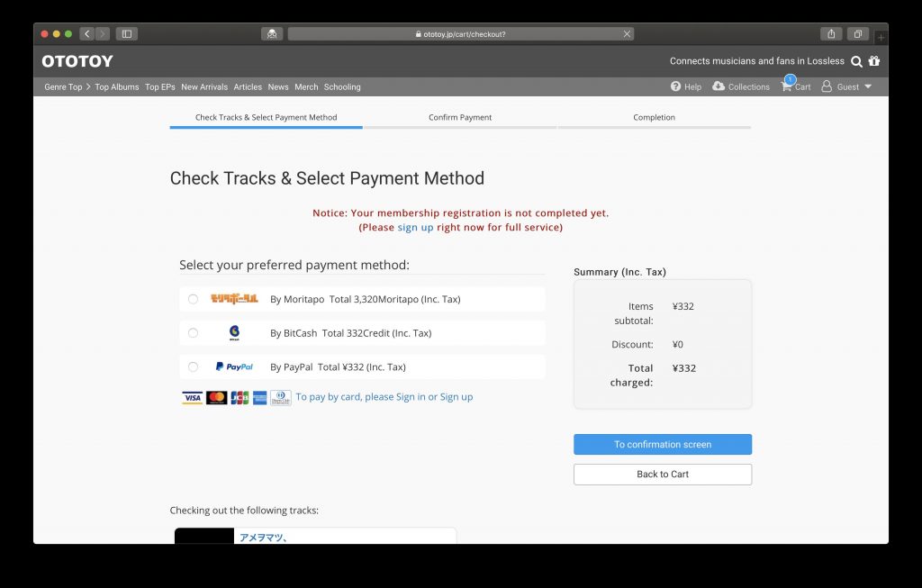Switch to the Confirm Payment step tab
The image size is (922, 588).
coord(460,118)
